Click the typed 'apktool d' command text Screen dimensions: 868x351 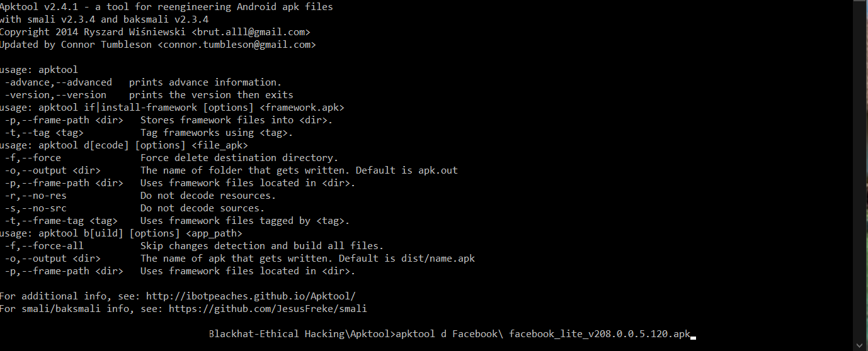(421, 334)
